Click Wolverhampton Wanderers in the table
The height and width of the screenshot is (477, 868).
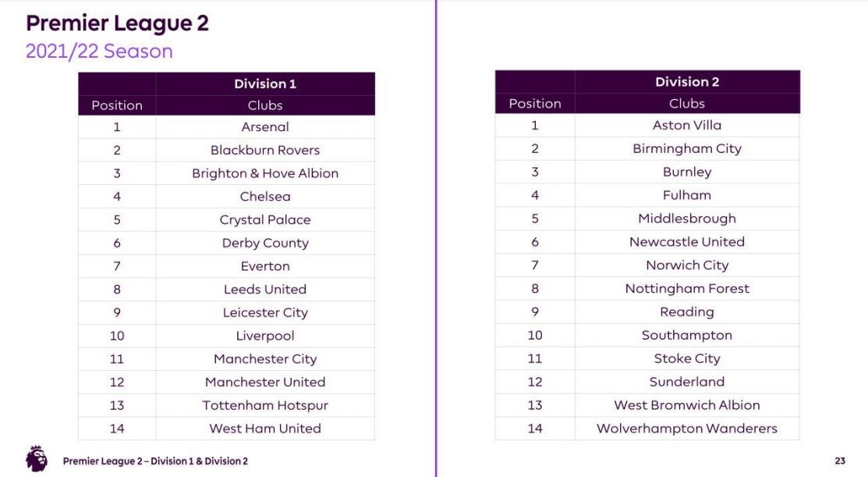pos(687,429)
